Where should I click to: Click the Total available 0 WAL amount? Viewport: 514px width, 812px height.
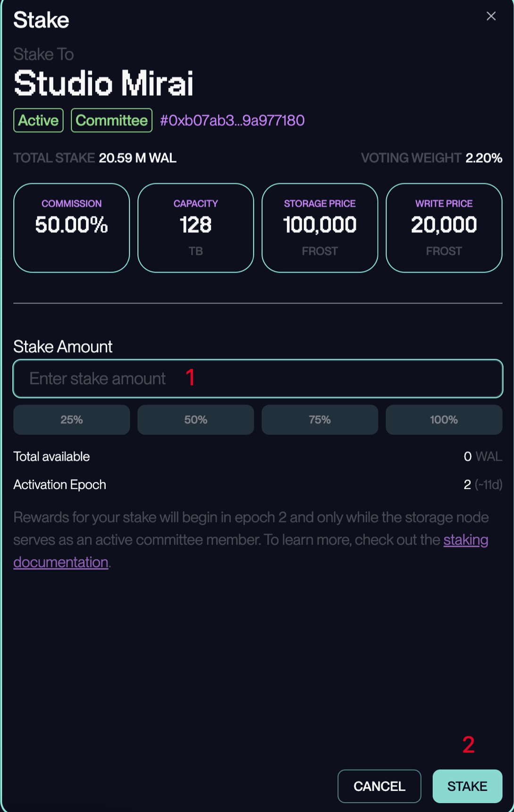click(482, 456)
